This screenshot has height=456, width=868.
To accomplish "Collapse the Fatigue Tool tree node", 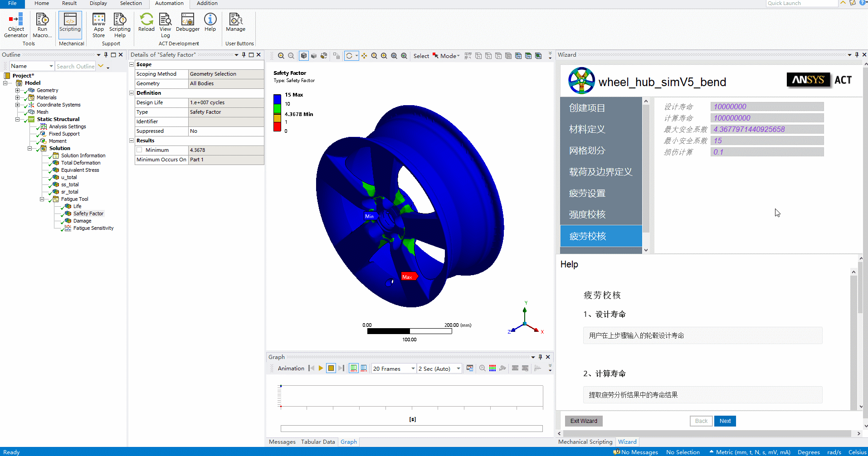I will (x=42, y=199).
